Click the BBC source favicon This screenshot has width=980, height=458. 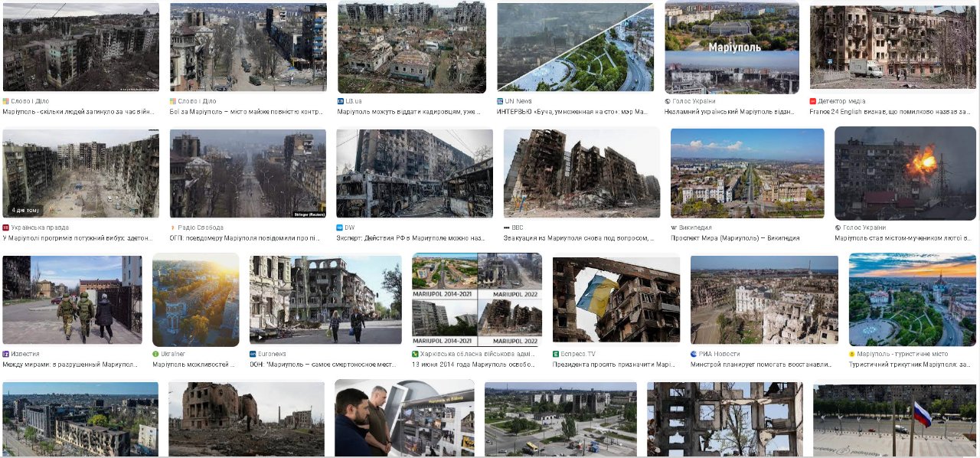[x=507, y=227]
